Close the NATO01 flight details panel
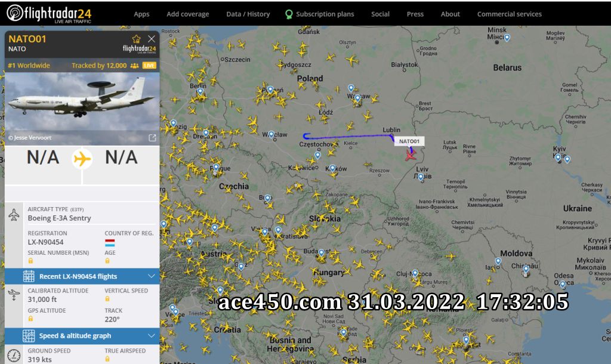Image resolution: width=611 pixels, height=364 pixels. pos(152,39)
